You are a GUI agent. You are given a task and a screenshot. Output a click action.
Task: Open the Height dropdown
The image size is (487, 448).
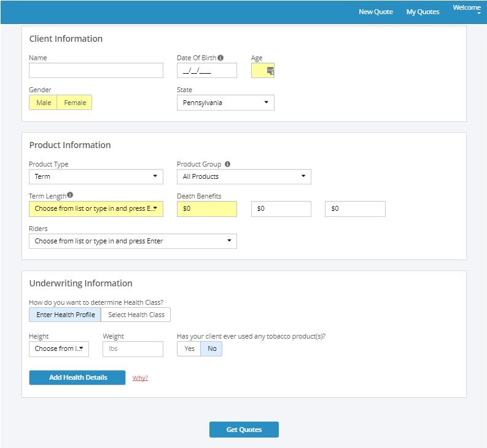click(x=59, y=348)
